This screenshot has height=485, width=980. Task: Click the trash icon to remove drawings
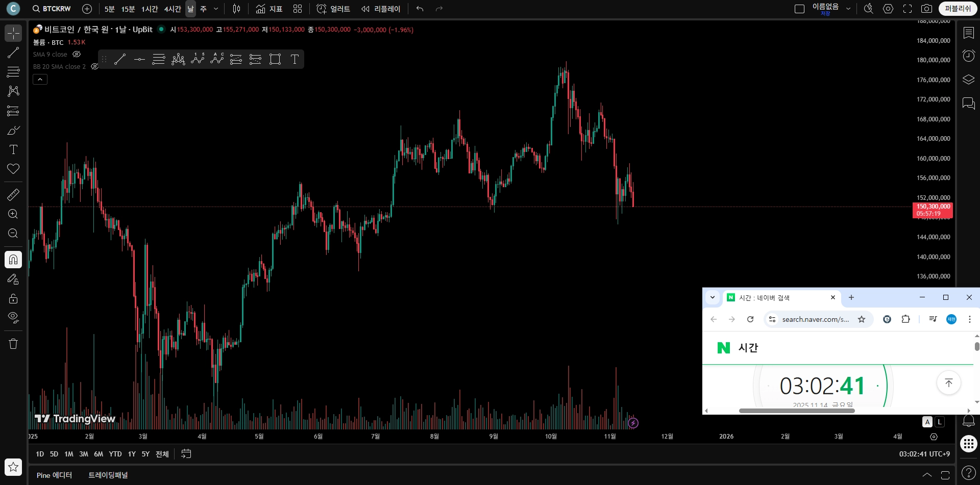click(x=13, y=344)
